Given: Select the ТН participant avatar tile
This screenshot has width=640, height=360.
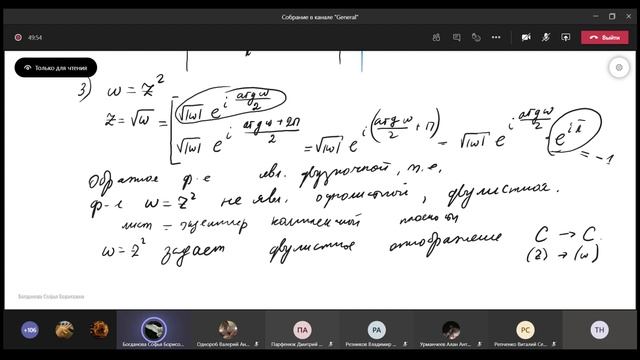Looking at the screenshot, I should 599,330.
